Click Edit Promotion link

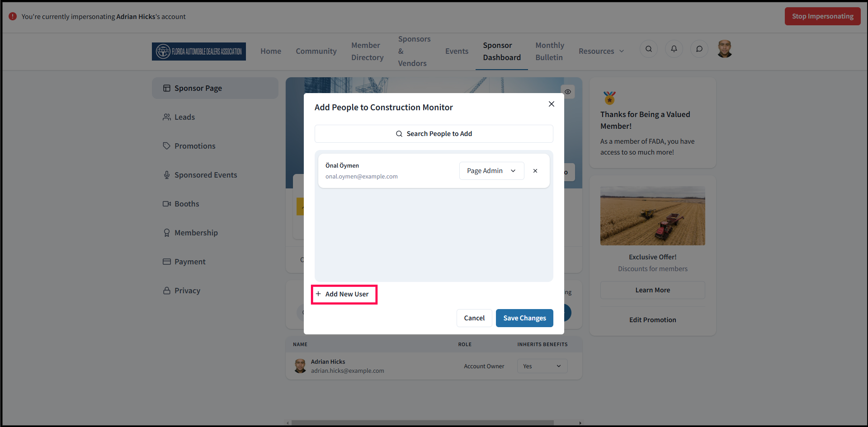(x=653, y=320)
